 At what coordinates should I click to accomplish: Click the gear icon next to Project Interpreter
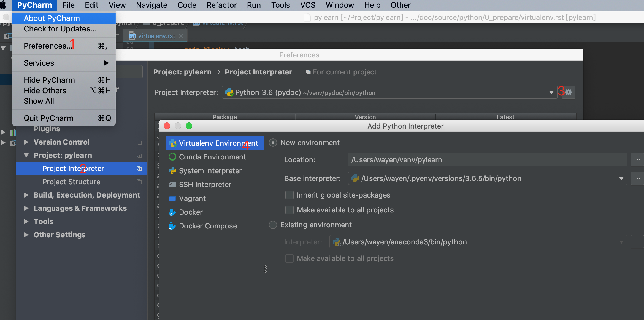569,92
